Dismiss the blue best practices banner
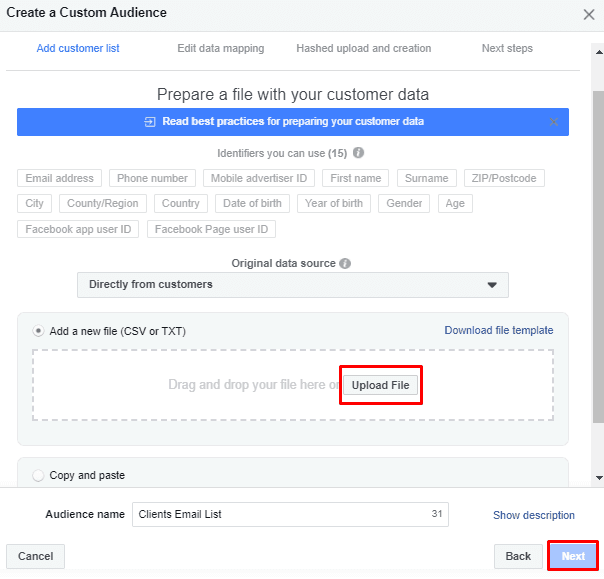The width and height of the screenshot is (604, 579). pyautogui.click(x=554, y=122)
